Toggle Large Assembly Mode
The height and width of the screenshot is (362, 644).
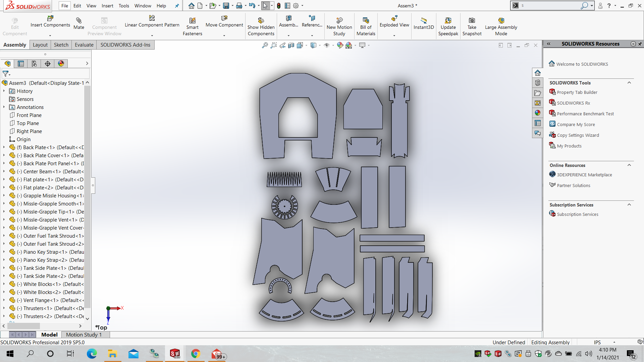pyautogui.click(x=501, y=27)
